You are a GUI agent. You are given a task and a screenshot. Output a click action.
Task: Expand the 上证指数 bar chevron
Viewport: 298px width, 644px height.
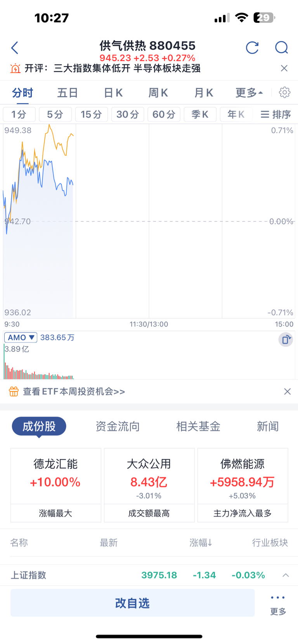click(x=286, y=575)
